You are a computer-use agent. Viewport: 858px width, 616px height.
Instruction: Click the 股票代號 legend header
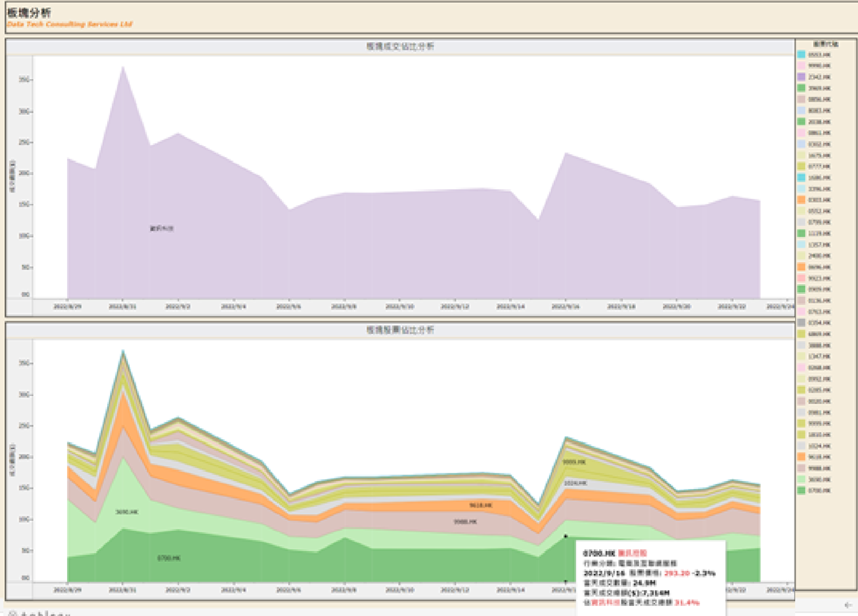pyautogui.click(x=825, y=44)
